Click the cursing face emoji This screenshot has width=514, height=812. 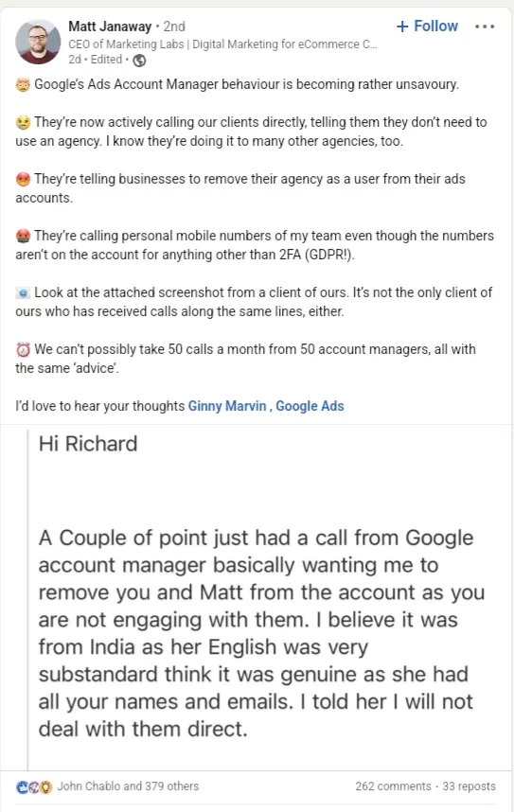click(x=23, y=237)
